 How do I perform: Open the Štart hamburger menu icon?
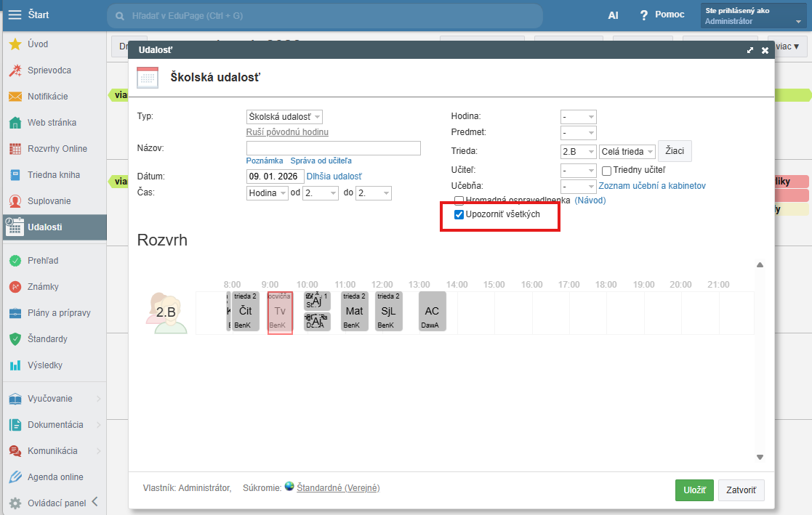tap(15, 15)
